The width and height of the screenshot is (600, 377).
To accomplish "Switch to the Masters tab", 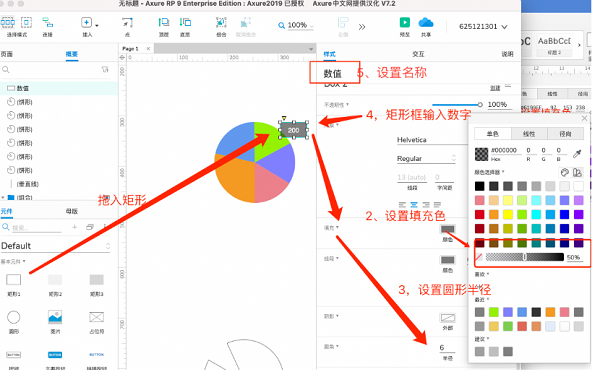I will tap(72, 211).
